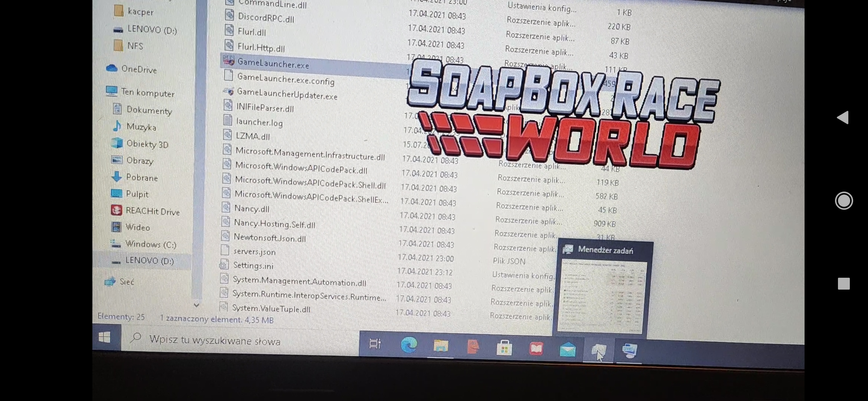The width and height of the screenshot is (868, 401).
Task: Click the scroll-down chevron in navigation pane
Action: 197,305
